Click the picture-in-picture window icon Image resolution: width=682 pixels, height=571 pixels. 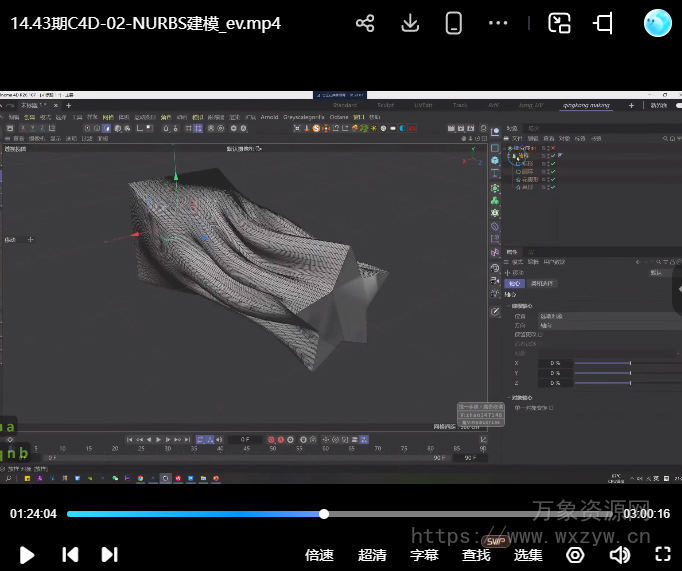coord(559,23)
